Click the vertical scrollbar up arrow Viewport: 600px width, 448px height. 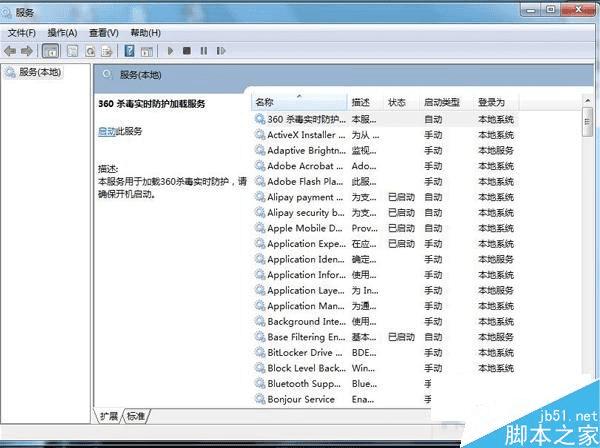(x=587, y=100)
